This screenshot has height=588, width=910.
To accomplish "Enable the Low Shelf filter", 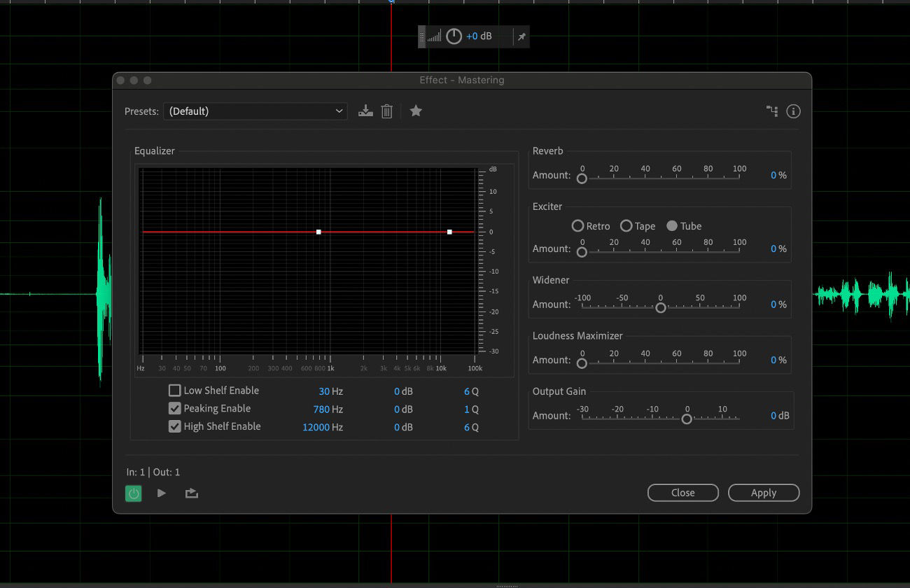I will pyautogui.click(x=174, y=390).
